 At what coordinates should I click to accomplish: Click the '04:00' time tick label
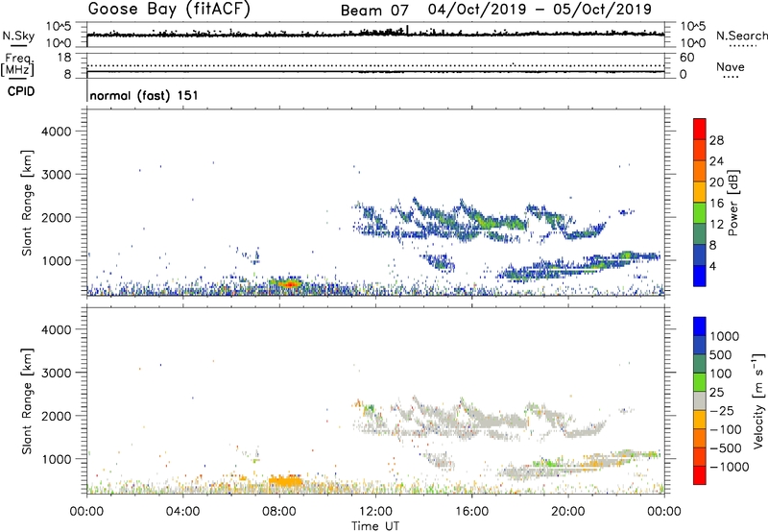pos(183,512)
